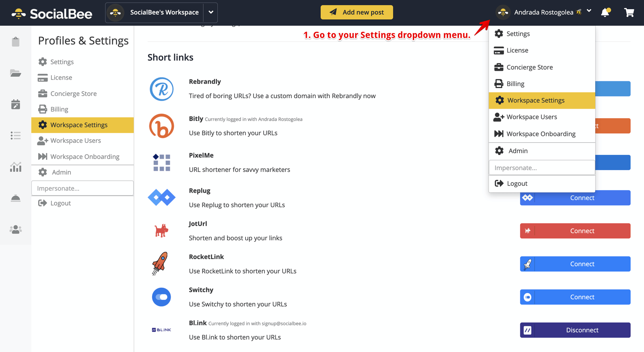
Task: Click the Bl.ink logo
Action: click(x=161, y=330)
